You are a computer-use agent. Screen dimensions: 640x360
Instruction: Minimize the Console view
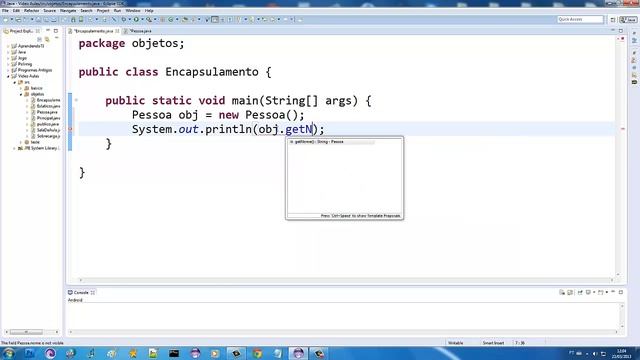click(x=613, y=292)
